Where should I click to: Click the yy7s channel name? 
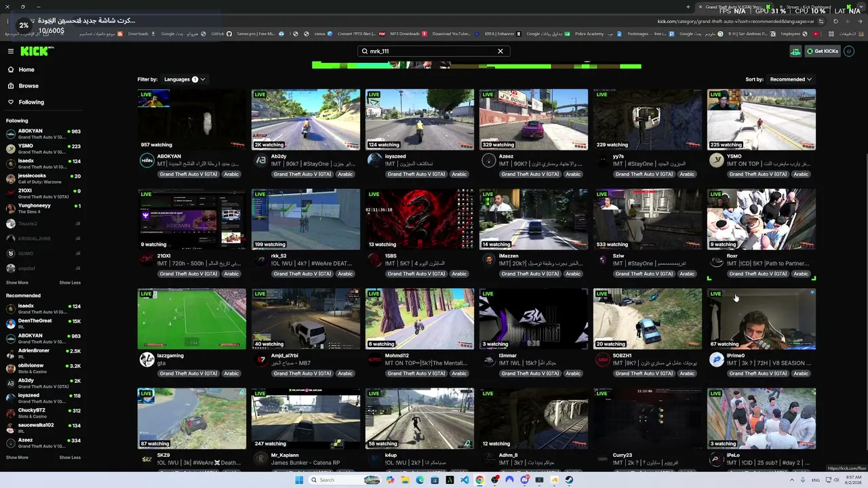(x=618, y=157)
